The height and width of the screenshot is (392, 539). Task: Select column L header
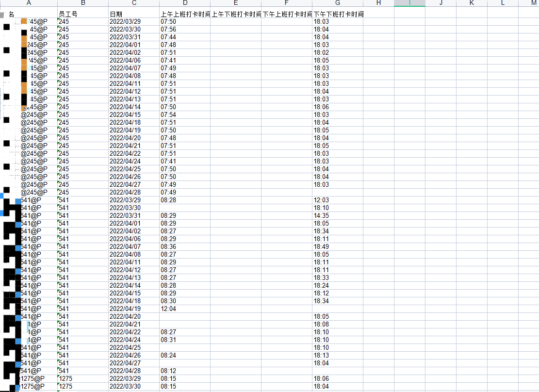point(503,3)
